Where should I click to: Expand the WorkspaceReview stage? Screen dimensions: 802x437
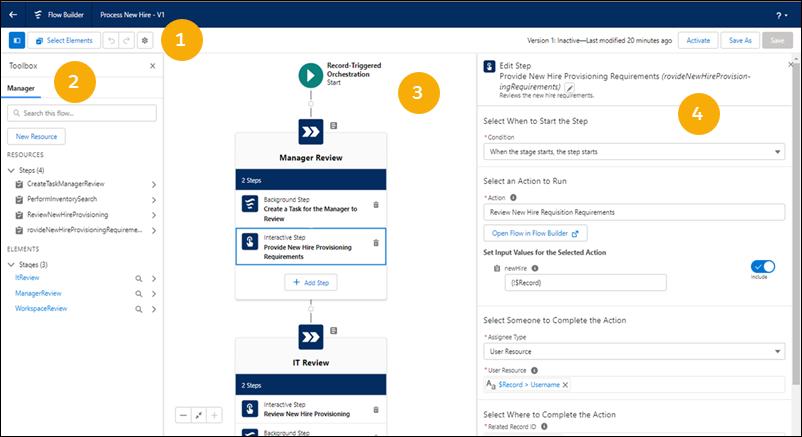point(153,310)
